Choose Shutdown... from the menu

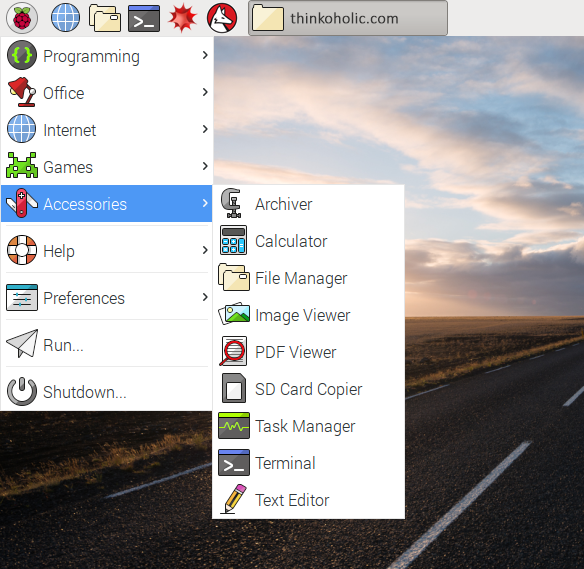coord(107,391)
